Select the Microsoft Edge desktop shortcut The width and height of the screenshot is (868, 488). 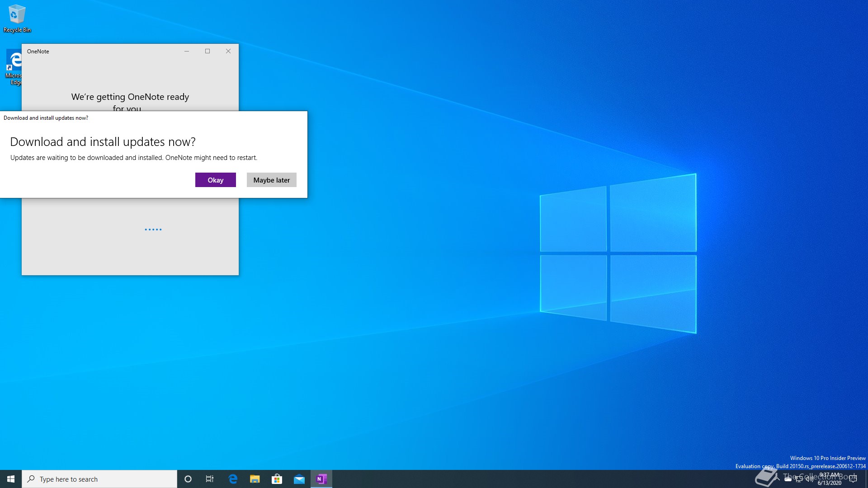click(14, 67)
